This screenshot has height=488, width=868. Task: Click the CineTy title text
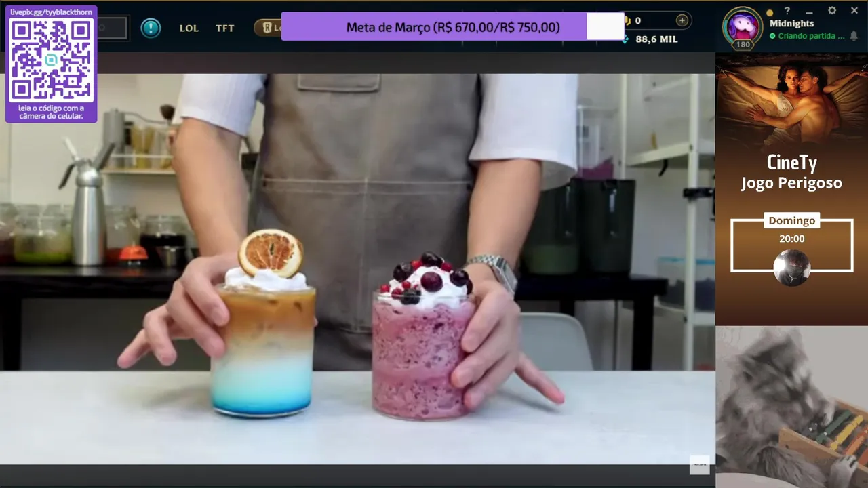[791, 163]
